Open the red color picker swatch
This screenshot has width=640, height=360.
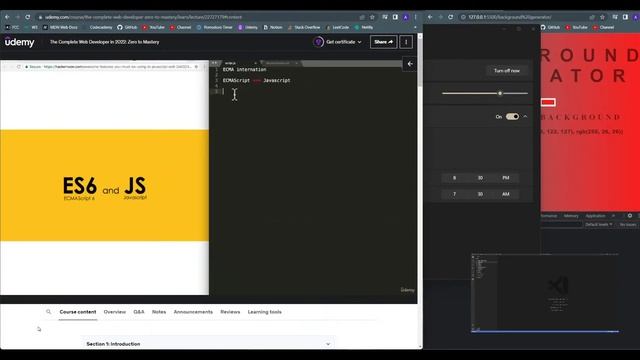tap(548, 102)
